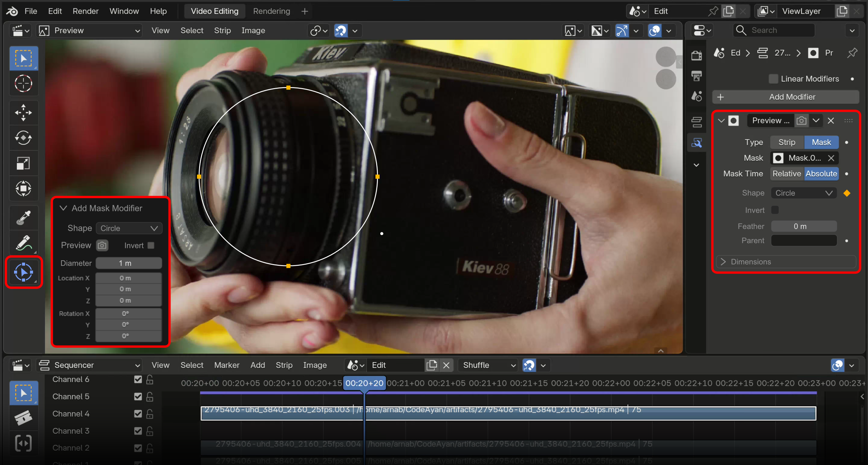The image size is (868, 465).
Task: Uncheck Channel 6 mute checkbox
Action: (138, 379)
